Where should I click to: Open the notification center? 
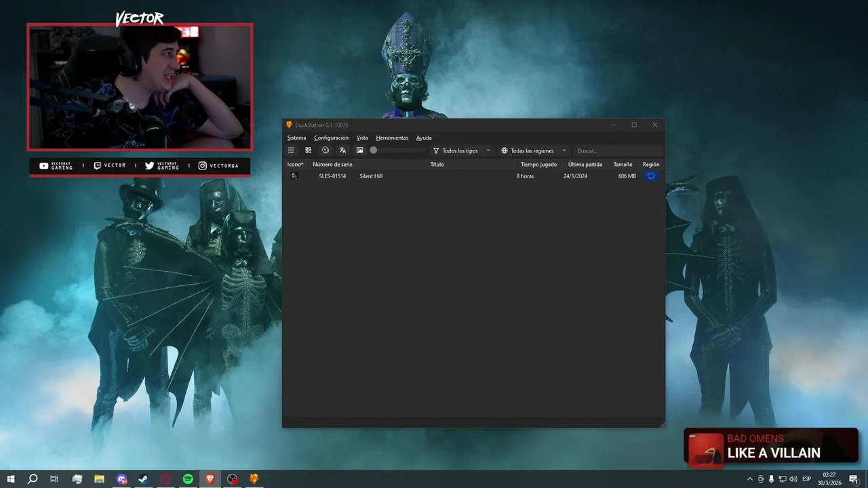click(x=854, y=479)
